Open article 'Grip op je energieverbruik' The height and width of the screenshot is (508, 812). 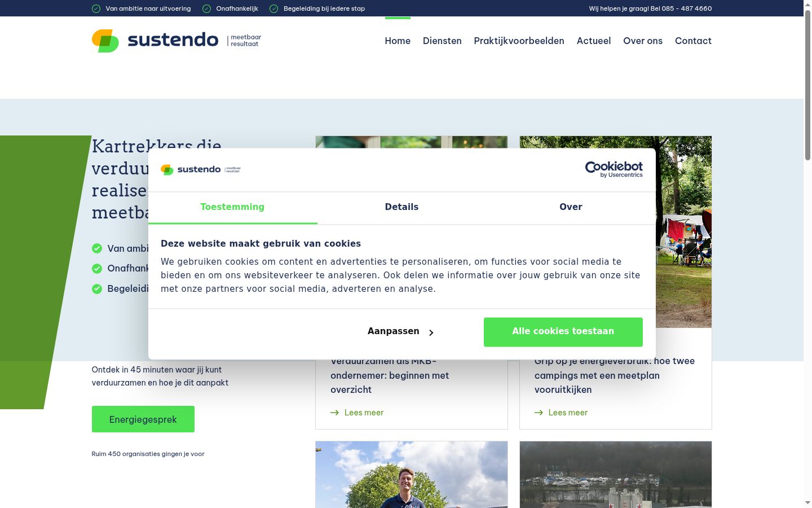615,375
